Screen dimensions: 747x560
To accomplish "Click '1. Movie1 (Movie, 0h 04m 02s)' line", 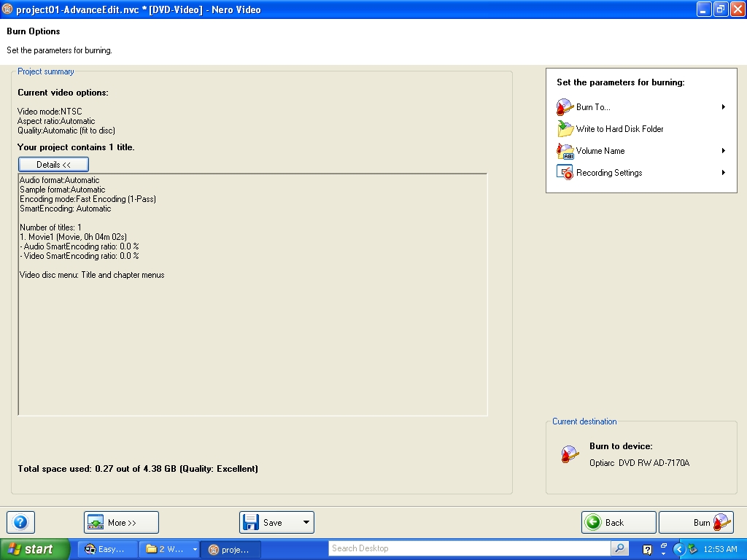I will click(73, 237).
